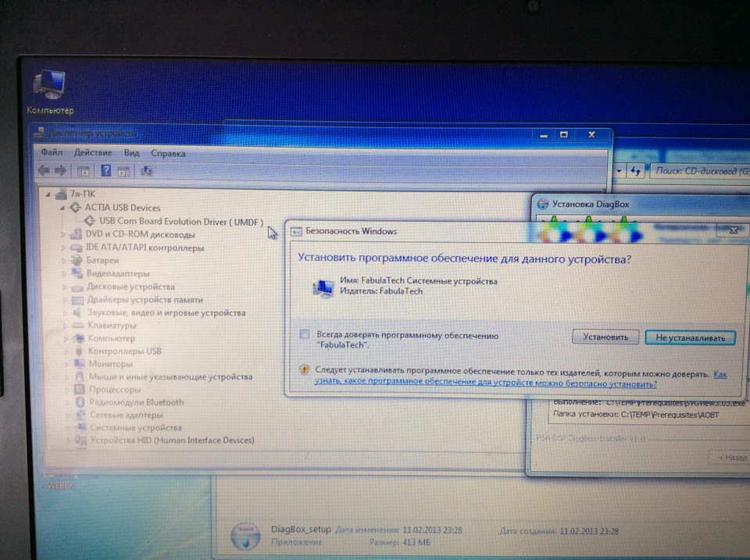
Task: Select Сетевые адаптеры row
Action: tap(127, 415)
